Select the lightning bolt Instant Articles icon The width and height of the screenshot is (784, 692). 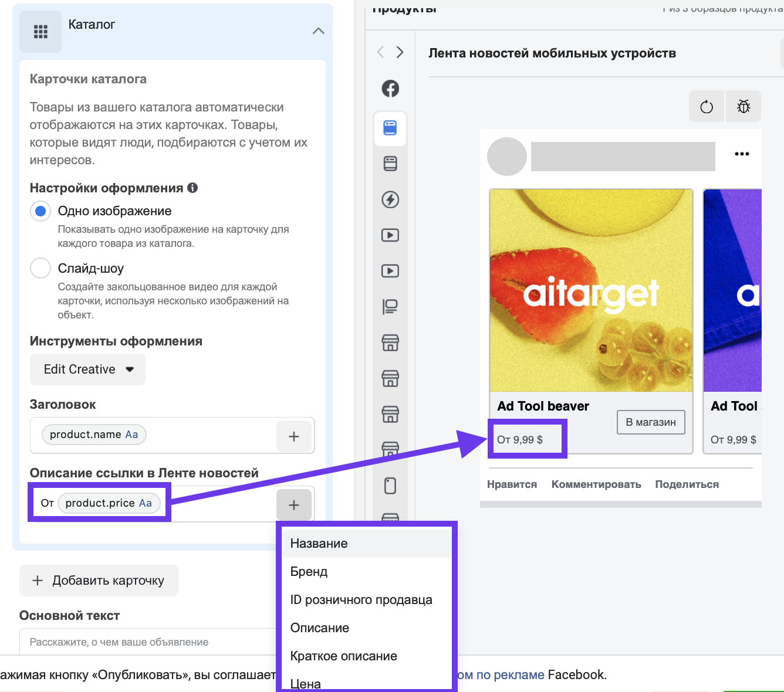coord(390,199)
